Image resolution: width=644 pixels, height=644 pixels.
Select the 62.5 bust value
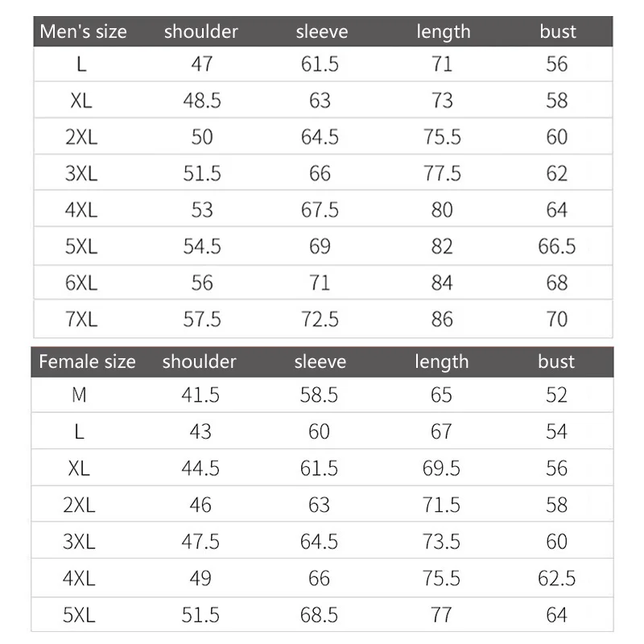(557, 579)
